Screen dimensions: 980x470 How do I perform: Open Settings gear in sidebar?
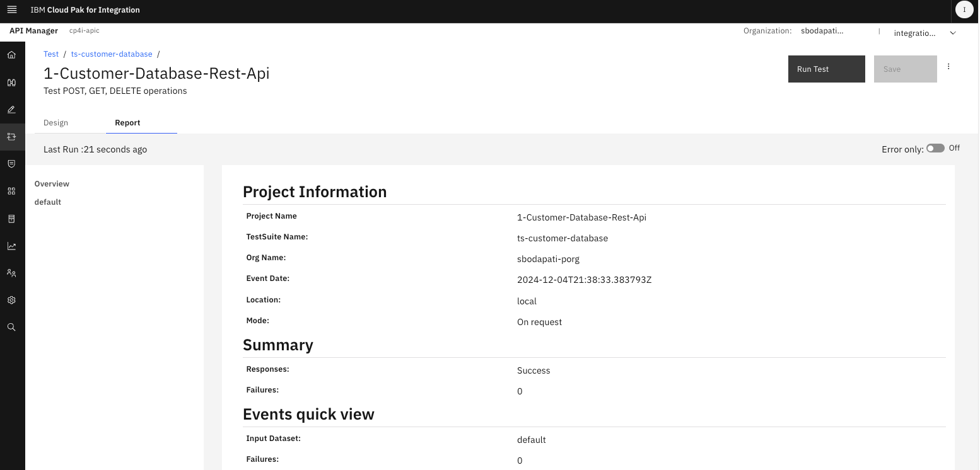click(x=11, y=301)
